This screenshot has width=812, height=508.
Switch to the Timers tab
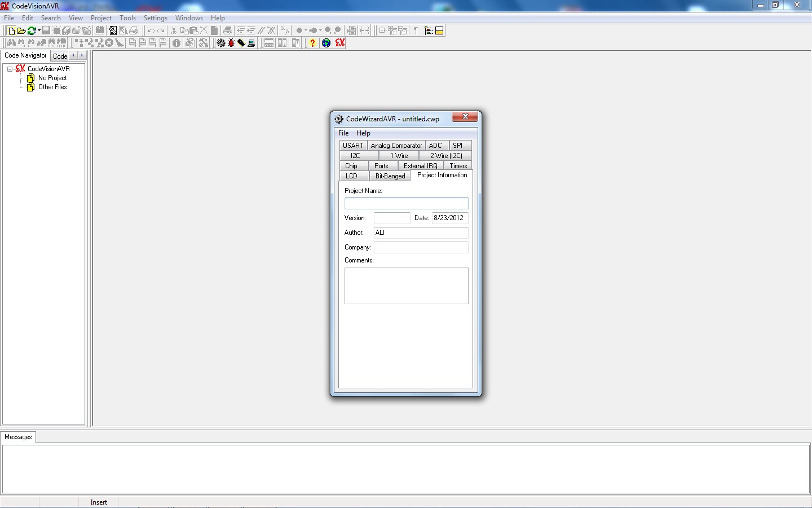(458, 166)
